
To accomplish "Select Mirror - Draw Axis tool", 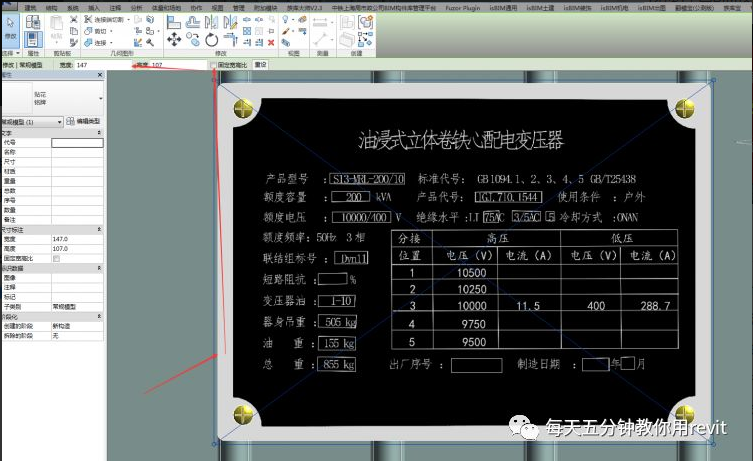I will pyautogui.click(x=230, y=22).
